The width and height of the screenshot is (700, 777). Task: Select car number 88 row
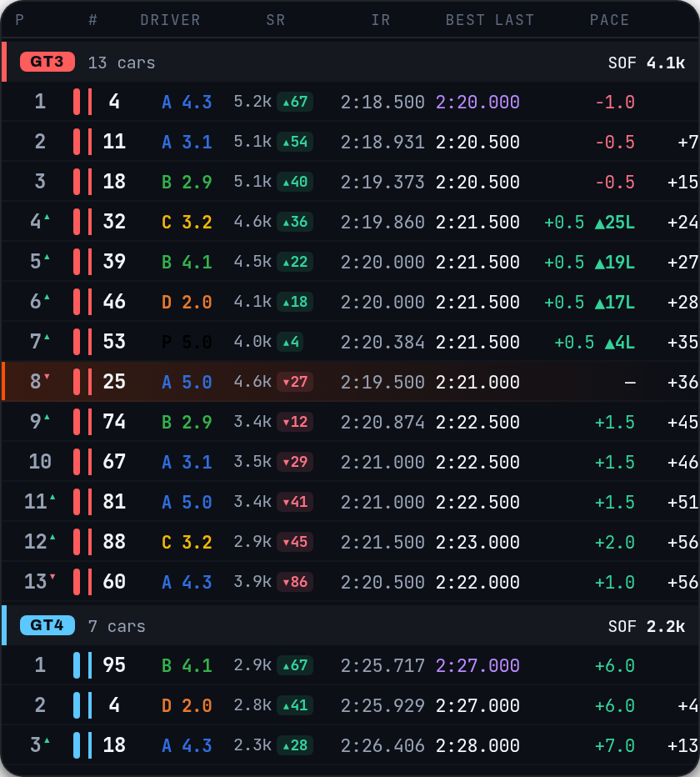[350, 542]
